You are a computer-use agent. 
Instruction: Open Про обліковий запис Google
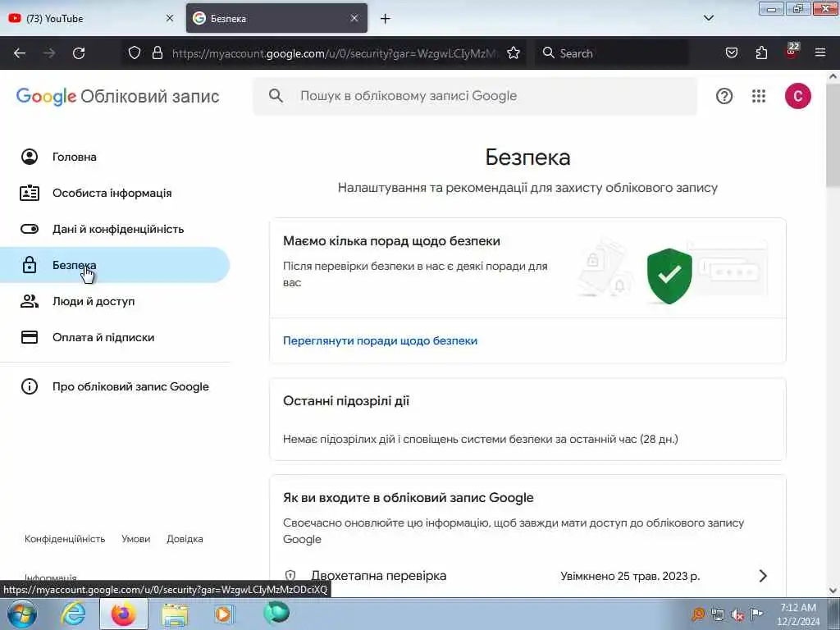115,386
